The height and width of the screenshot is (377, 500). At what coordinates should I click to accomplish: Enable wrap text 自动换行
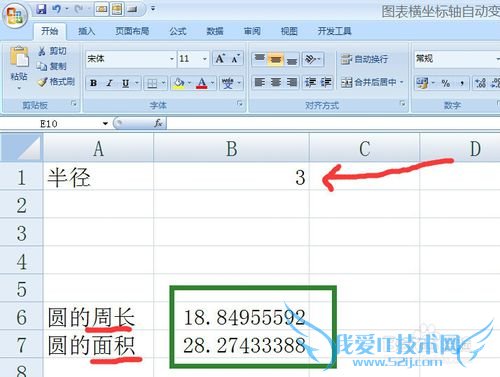click(364, 59)
